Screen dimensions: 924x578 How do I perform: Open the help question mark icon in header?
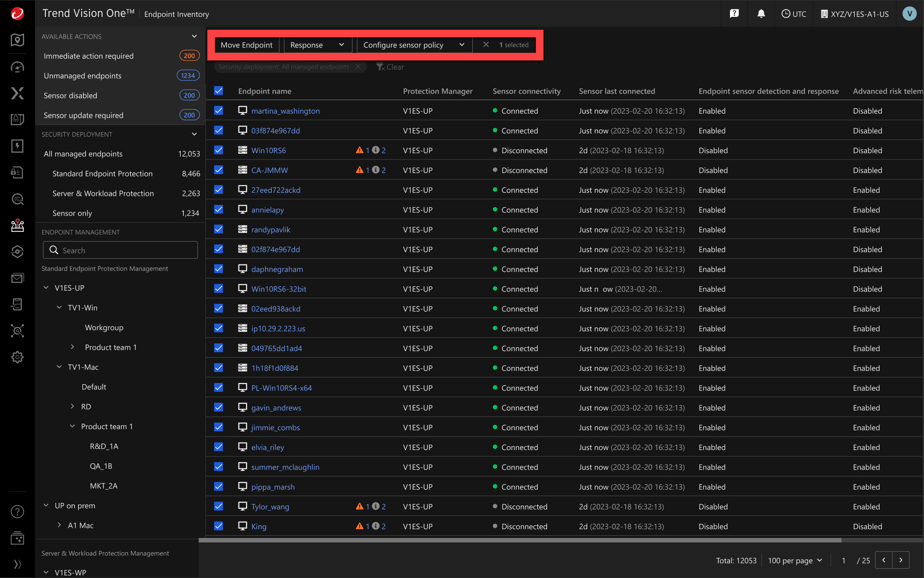point(734,14)
